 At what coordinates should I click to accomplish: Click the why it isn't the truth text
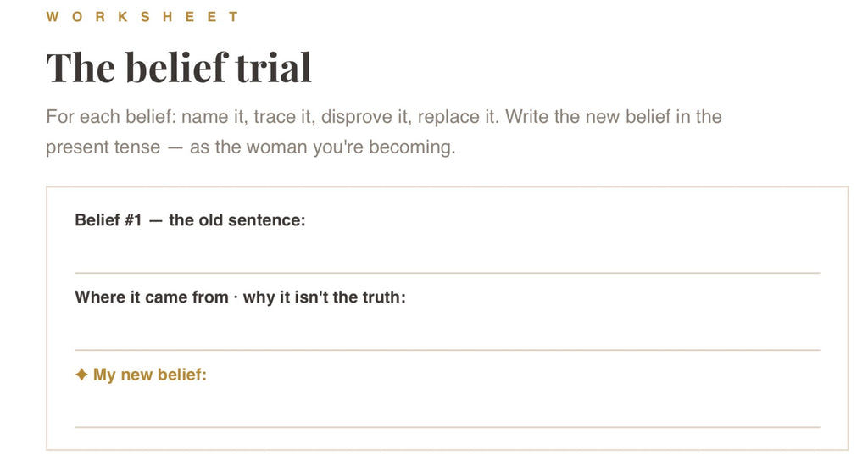pyautogui.click(x=325, y=297)
